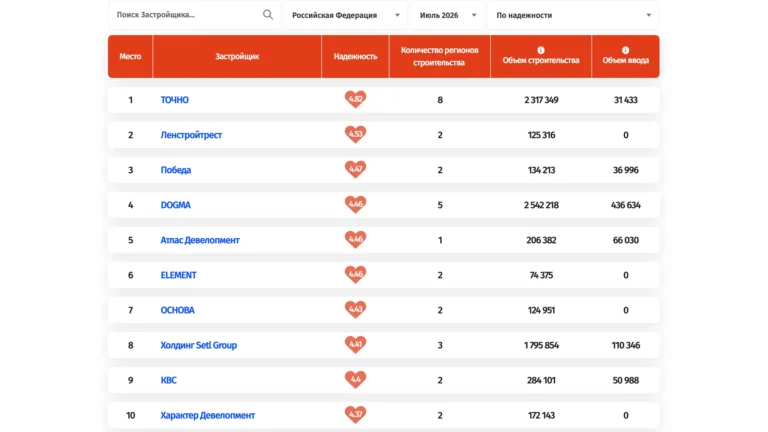Viewport: 768px width, 432px height.
Task: Click the construction volume value 74 375
Action: 541,275
